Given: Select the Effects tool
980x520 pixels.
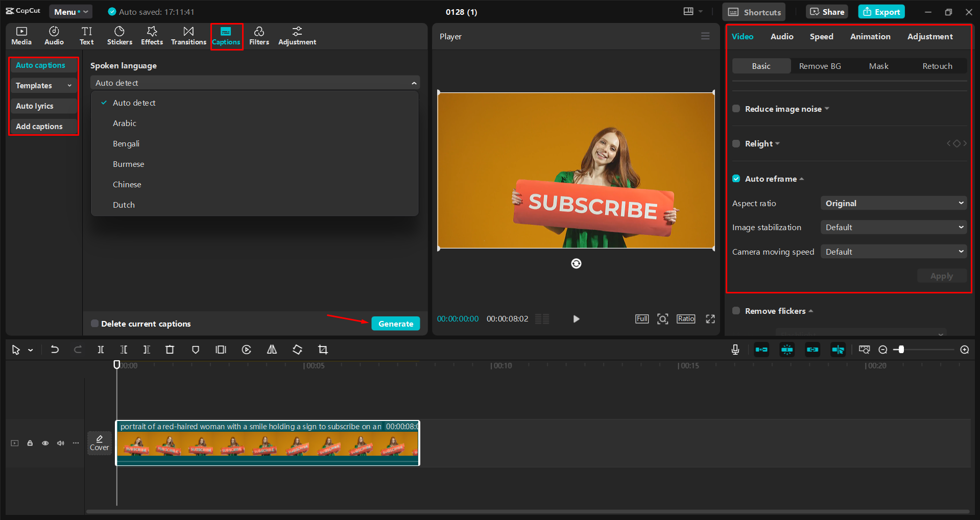Looking at the screenshot, I should pos(152,36).
